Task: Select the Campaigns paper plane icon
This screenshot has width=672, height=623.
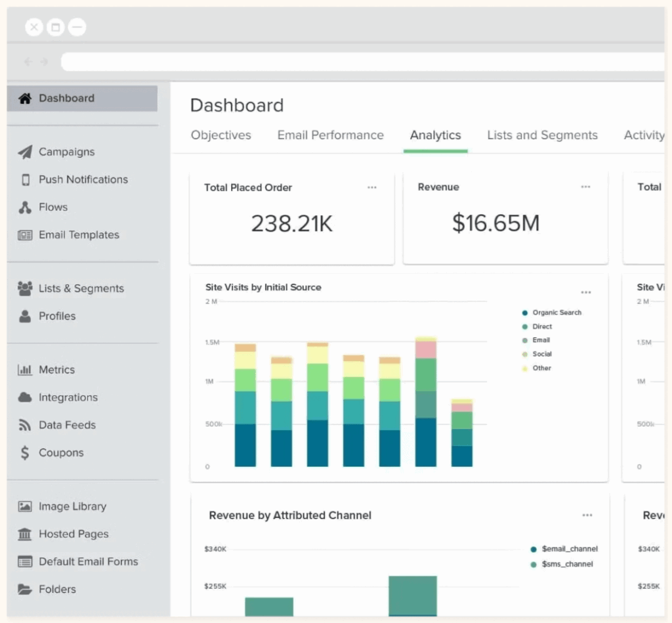Action: (24, 152)
